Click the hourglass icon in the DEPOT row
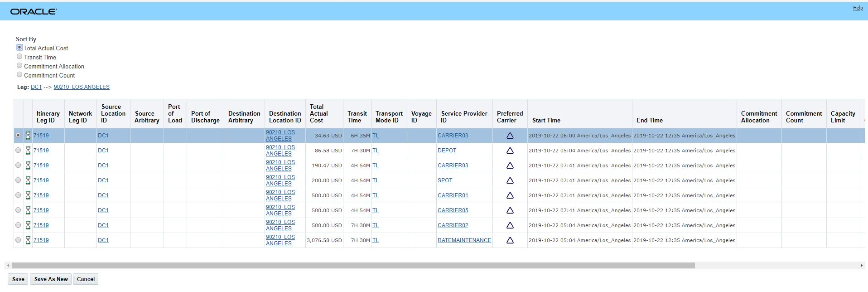868x292 pixels. (x=28, y=151)
